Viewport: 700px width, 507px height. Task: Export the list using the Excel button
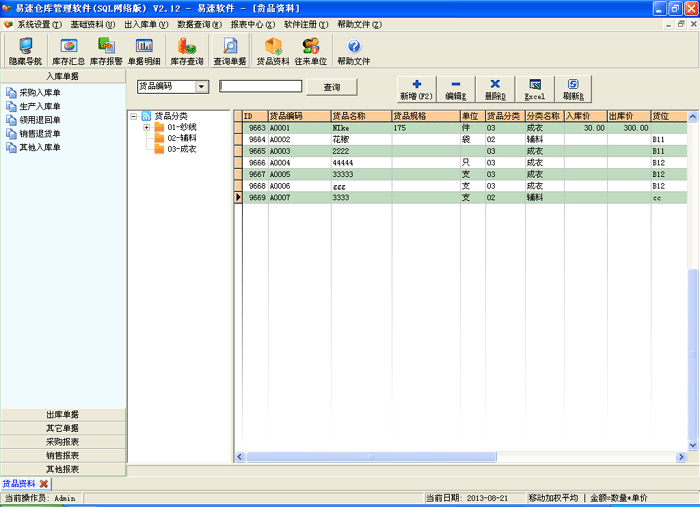pos(534,89)
